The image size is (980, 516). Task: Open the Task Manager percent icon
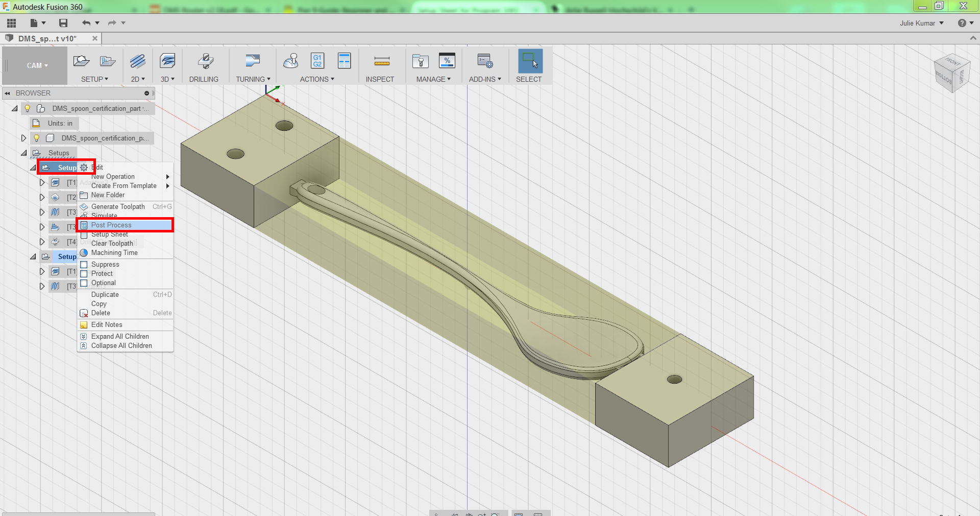[x=447, y=61]
